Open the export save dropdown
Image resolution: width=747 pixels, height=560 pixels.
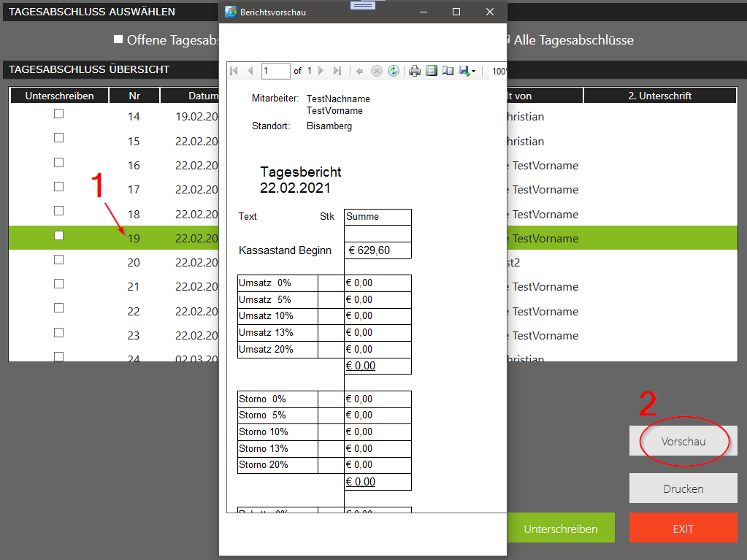[467, 71]
